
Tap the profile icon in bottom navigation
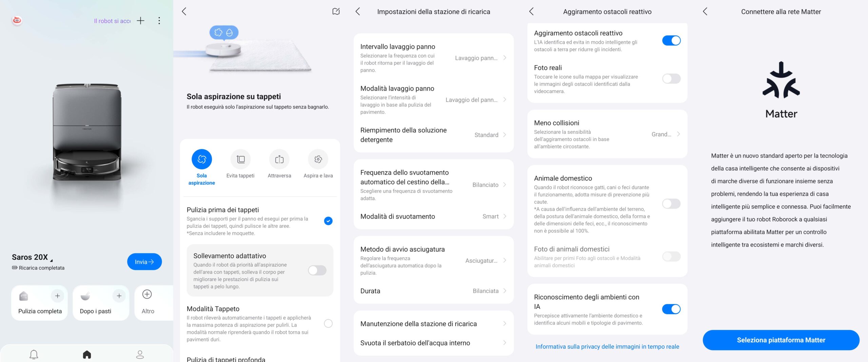(x=140, y=354)
